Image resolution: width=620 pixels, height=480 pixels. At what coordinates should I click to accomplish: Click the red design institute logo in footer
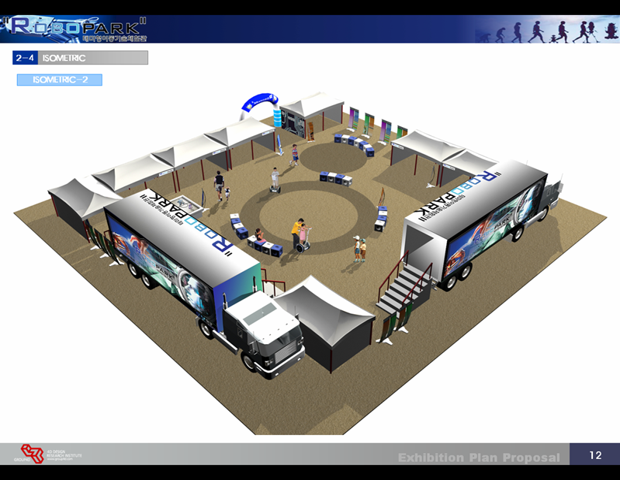tap(32, 454)
